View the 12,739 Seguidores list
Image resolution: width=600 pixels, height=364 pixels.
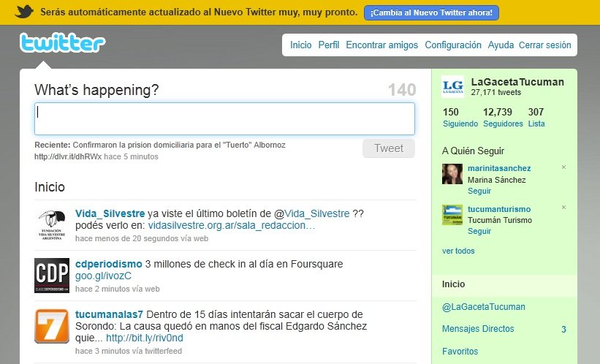point(503,118)
